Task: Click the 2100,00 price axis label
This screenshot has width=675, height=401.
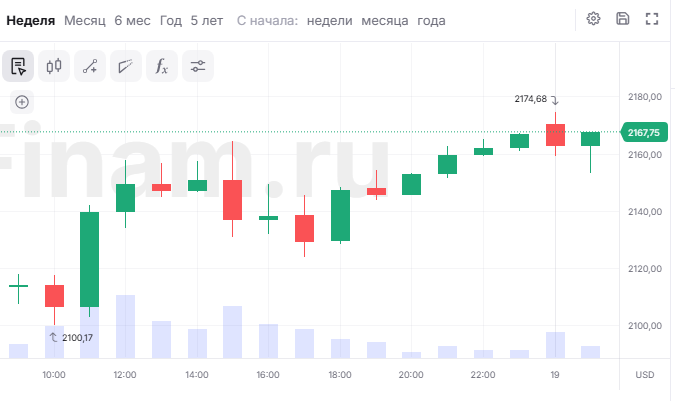Action: click(x=645, y=326)
